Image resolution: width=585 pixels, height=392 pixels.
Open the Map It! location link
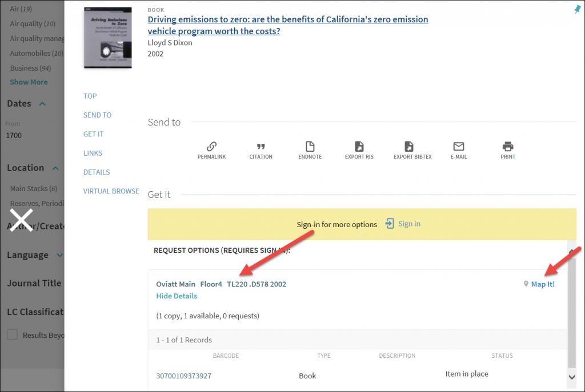coord(542,284)
